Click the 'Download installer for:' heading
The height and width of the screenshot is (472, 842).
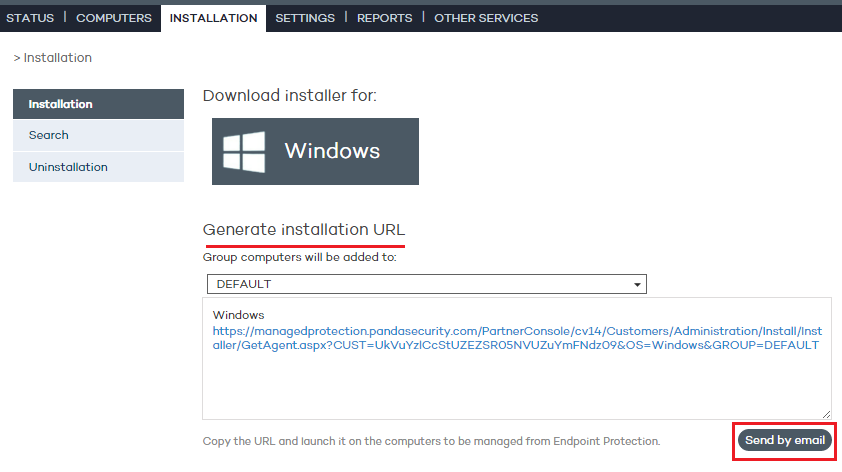(x=289, y=96)
